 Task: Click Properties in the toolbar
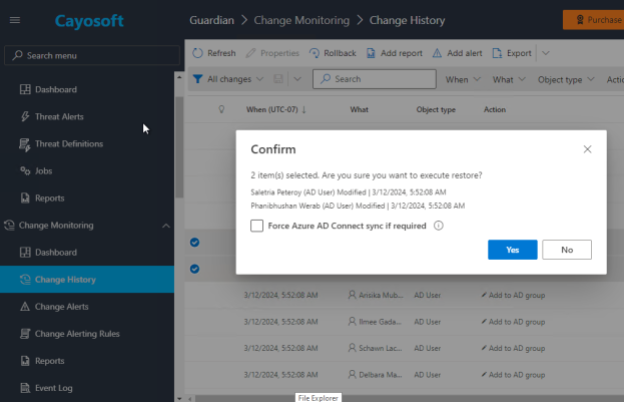point(272,53)
